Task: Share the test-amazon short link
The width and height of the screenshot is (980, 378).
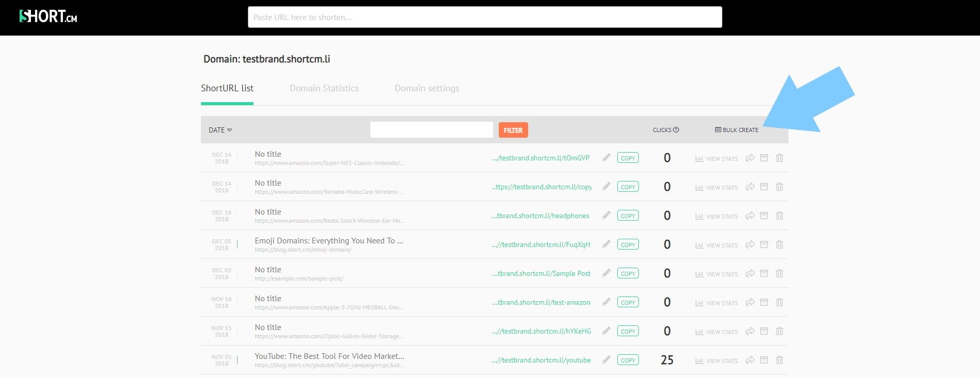Action: coord(750,302)
